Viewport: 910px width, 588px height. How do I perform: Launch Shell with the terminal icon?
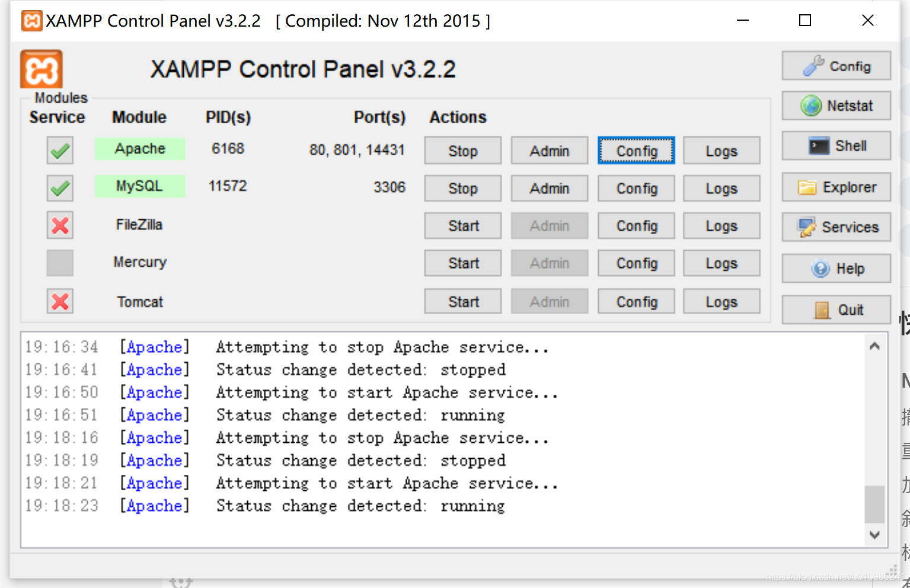836,146
